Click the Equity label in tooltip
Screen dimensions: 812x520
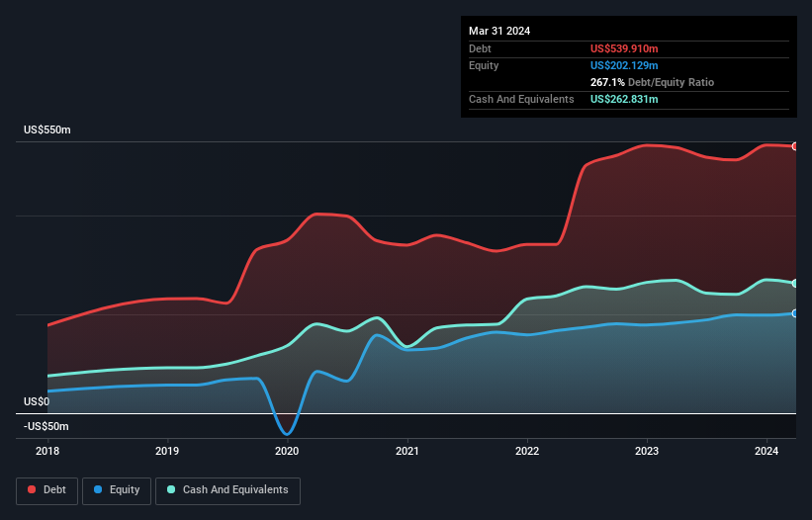(x=484, y=65)
